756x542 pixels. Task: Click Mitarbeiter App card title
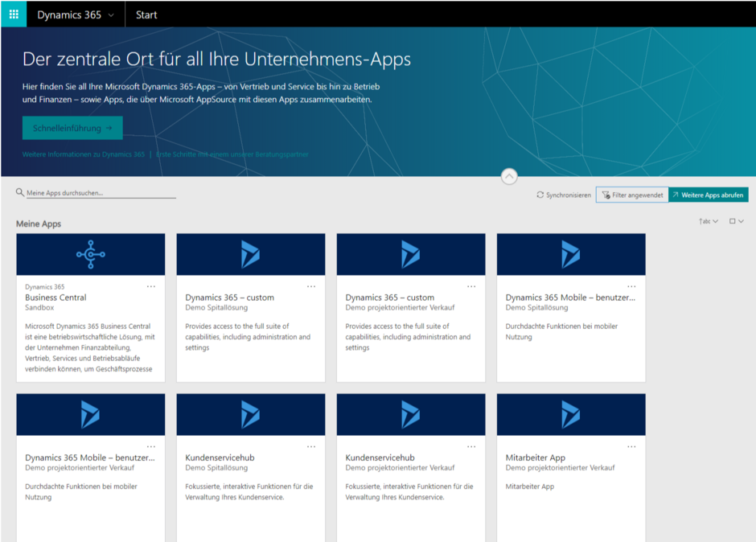[535, 458]
